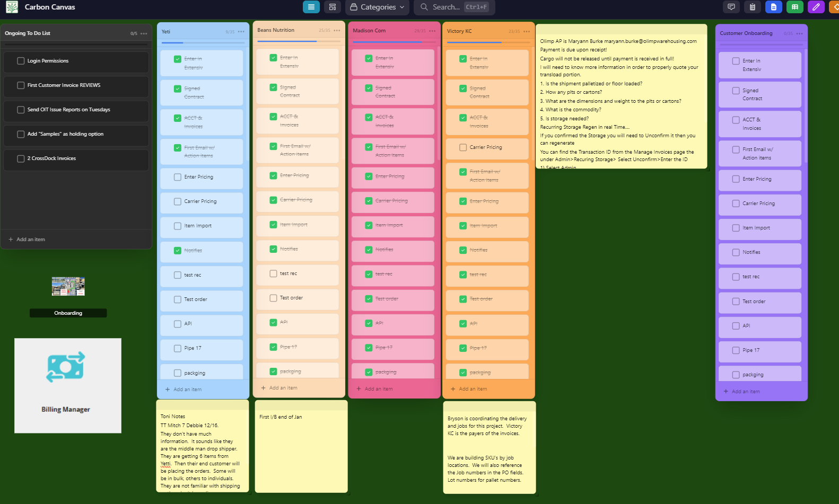This screenshot has width=839, height=504.
Task: Click the Yeti list progress bar
Action: [203, 43]
